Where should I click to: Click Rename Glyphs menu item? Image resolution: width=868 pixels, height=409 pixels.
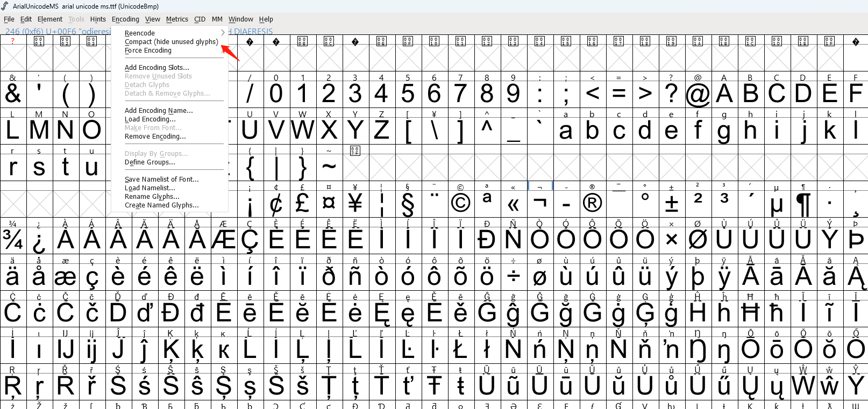[x=152, y=196]
